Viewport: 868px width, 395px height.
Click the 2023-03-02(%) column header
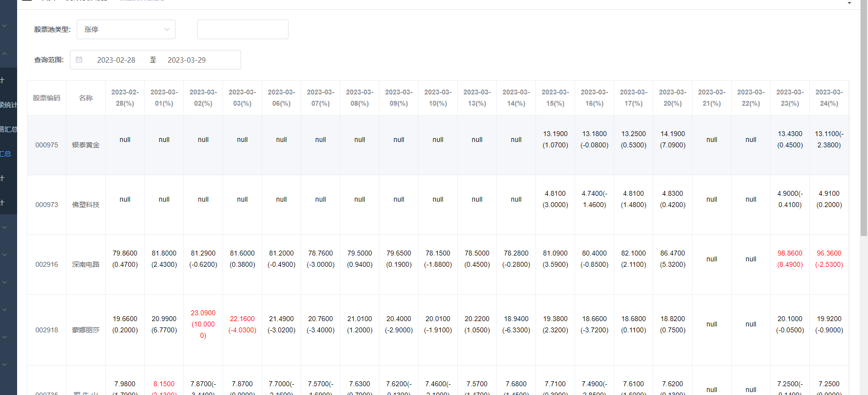coord(203,98)
